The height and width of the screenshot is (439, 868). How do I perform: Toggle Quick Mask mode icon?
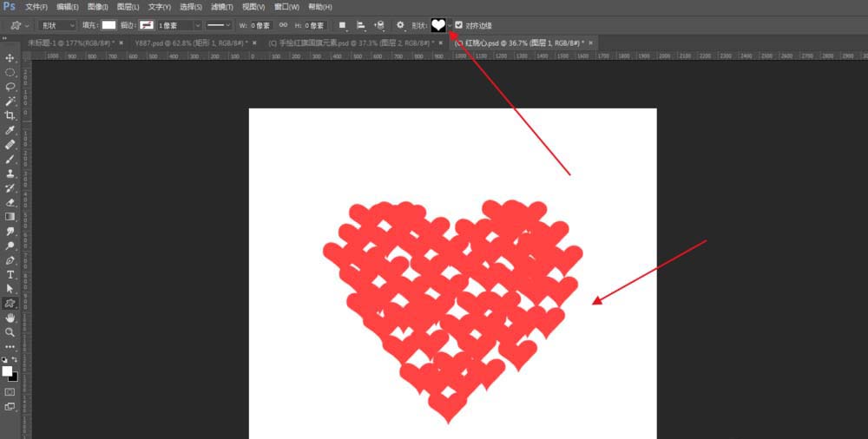pyautogui.click(x=10, y=391)
